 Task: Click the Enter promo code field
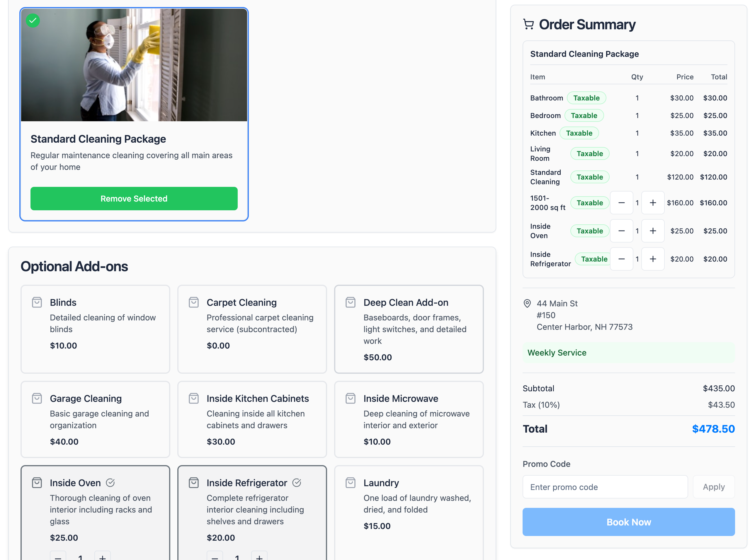(606, 487)
